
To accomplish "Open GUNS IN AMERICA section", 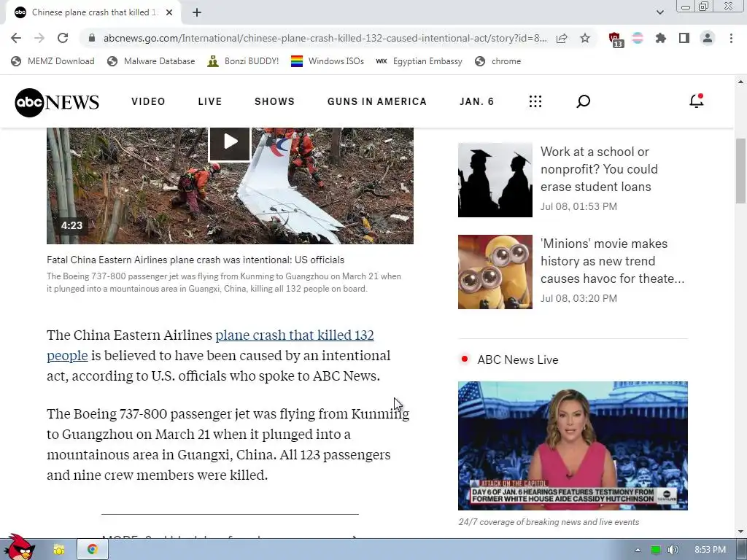I will click(x=377, y=101).
